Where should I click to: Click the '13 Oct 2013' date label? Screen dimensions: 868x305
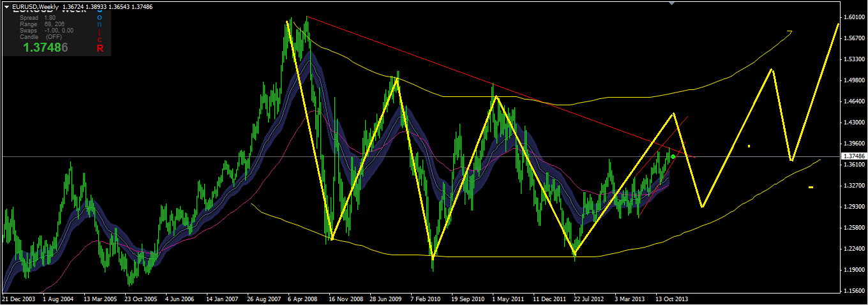click(671, 299)
